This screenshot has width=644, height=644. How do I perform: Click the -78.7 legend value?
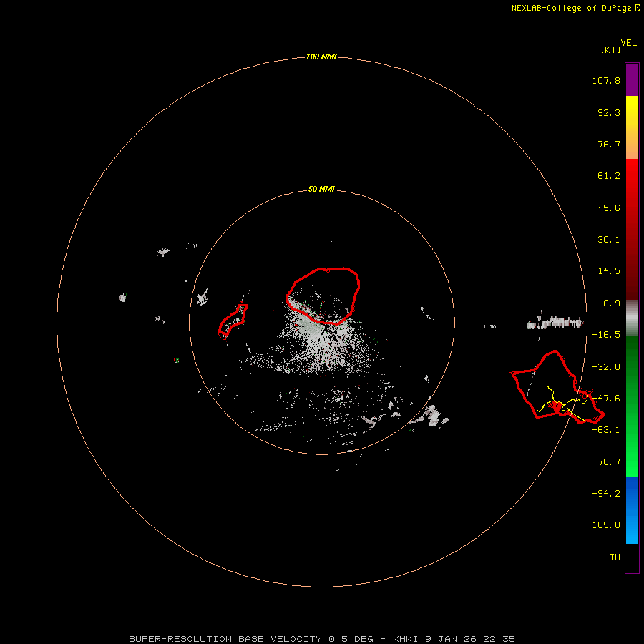606,462
